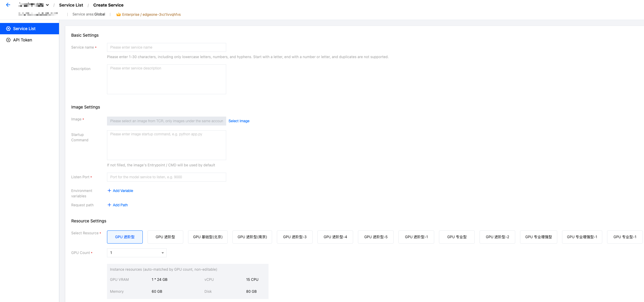Click the Add Variable link text
The image size is (644, 302).
click(x=123, y=191)
